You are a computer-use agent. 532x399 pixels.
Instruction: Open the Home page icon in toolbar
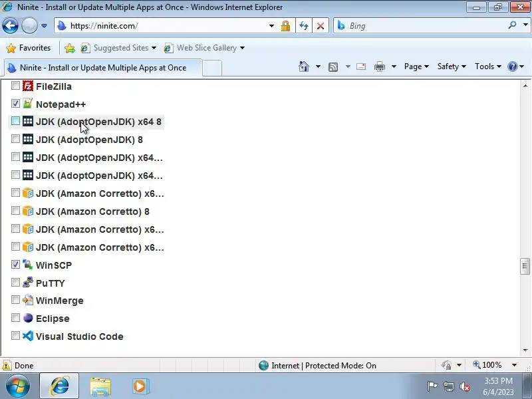click(x=304, y=66)
